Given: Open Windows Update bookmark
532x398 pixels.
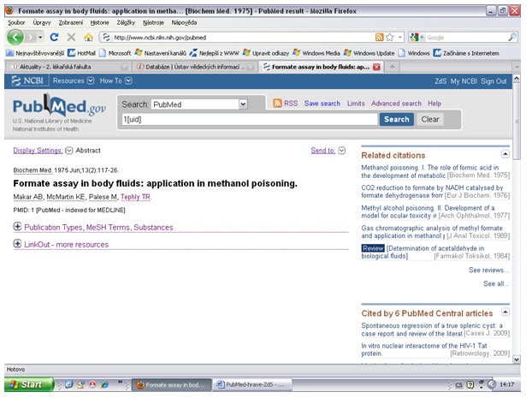Looking at the screenshot, I should (369, 53).
